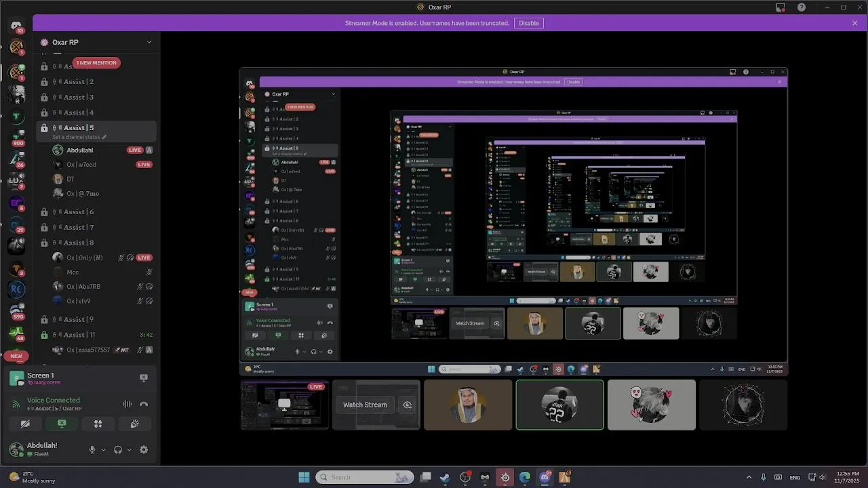868x488 pixels.
Task: Select Assist | 6 voice channel
Action: click(96, 212)
